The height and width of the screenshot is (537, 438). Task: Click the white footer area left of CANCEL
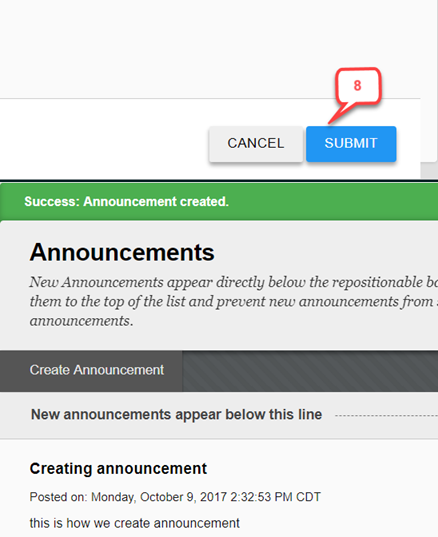(x=103, y=139)
